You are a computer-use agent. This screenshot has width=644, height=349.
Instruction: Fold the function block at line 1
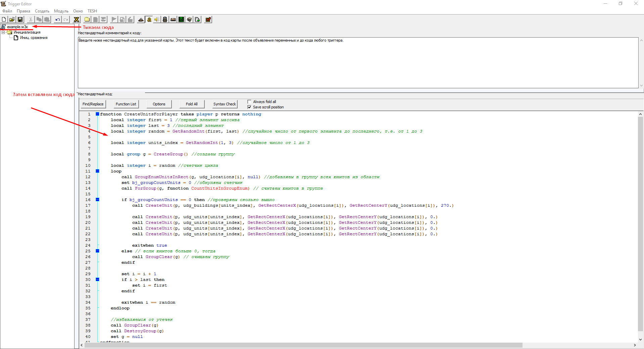[x=98, y=114]
